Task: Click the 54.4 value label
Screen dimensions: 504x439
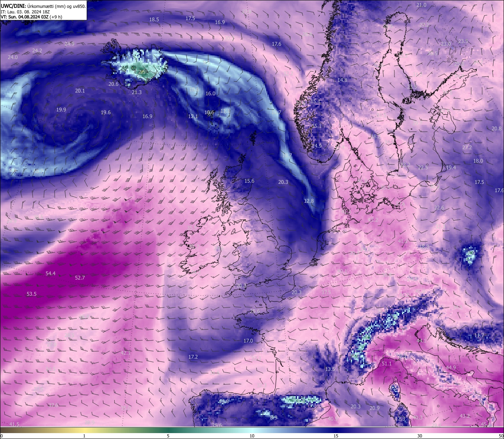Action: click(x=50, y=274)
